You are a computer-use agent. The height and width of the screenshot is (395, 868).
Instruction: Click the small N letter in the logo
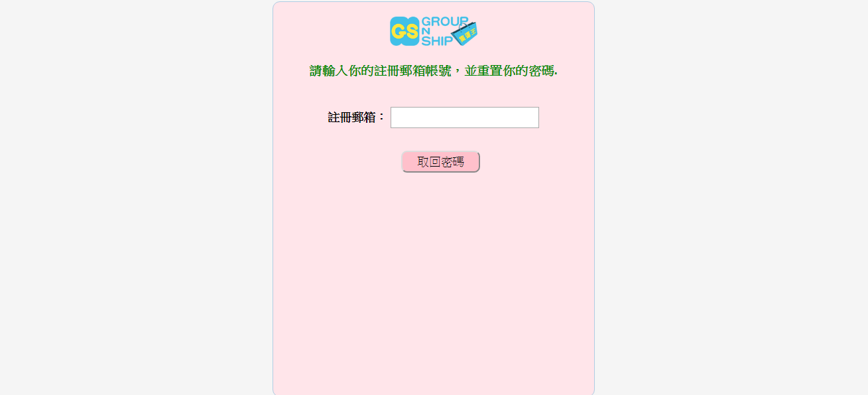coord(426,31)
